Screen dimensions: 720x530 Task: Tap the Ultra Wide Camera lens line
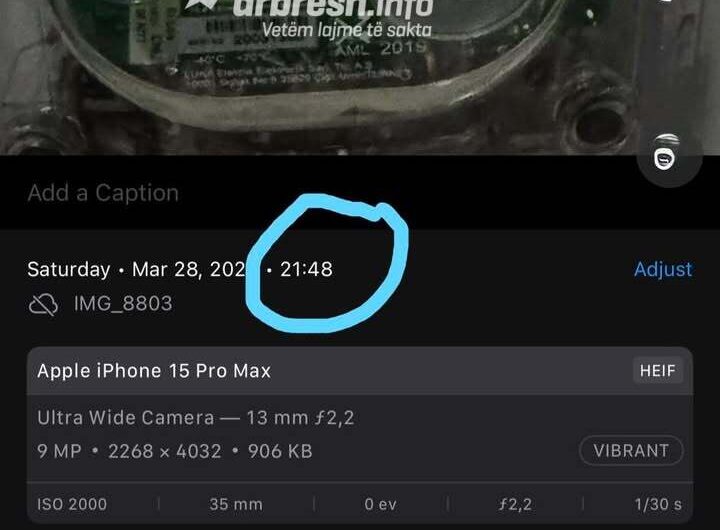[x=196, y=418]
